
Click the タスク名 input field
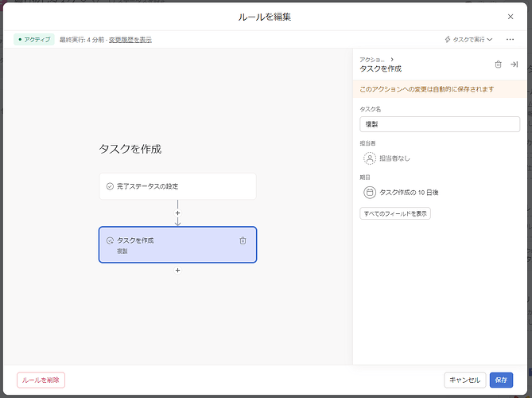coord(440,124)
